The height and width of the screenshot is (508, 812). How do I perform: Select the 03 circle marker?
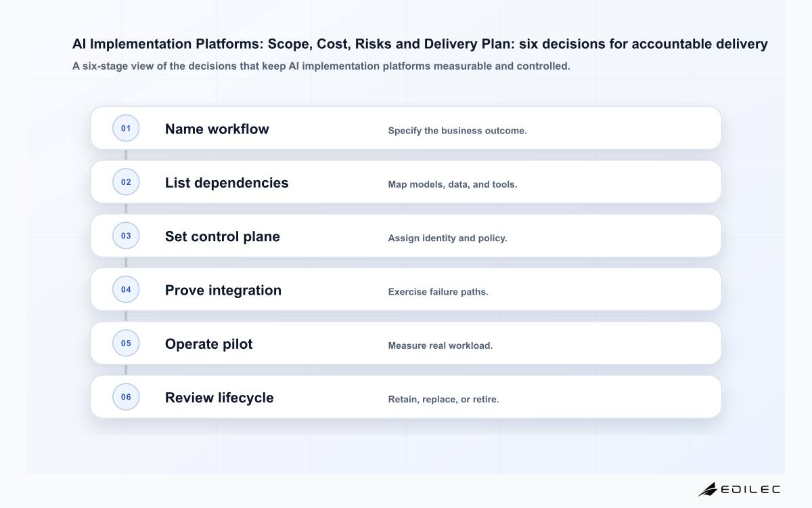pyautogui.click(x=126, y=236)
